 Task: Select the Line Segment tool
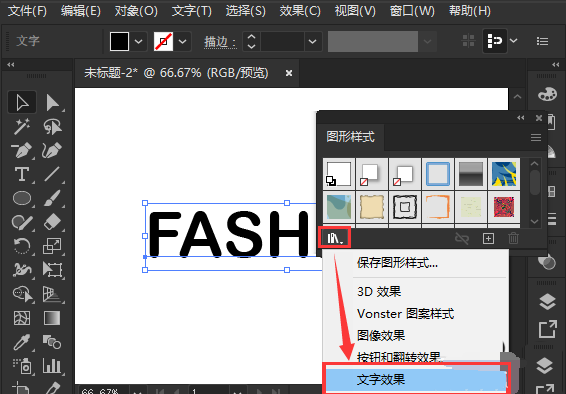53,174
